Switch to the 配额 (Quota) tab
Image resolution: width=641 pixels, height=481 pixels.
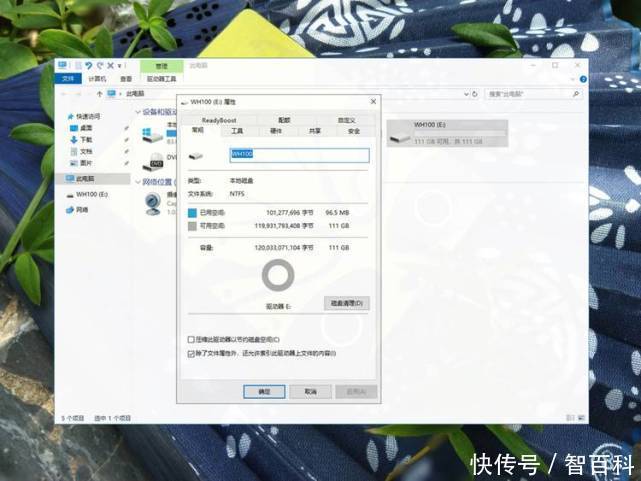tap(284, 120)
